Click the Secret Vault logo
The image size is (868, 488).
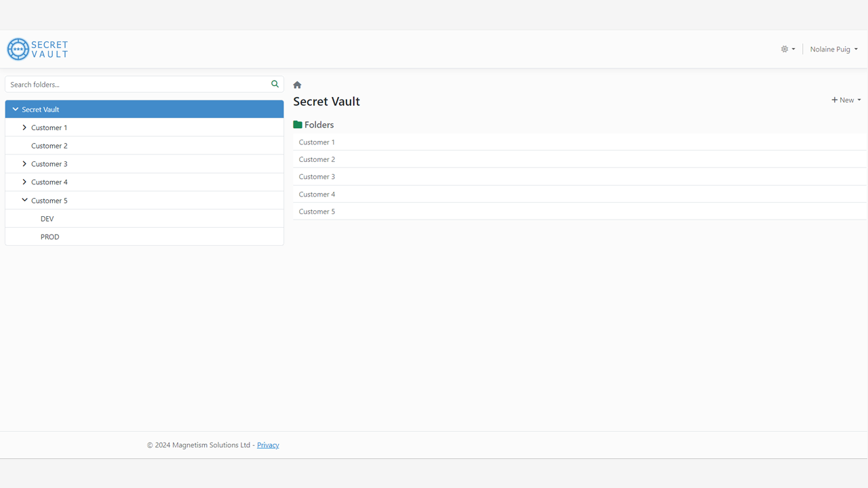pos(37,49)
